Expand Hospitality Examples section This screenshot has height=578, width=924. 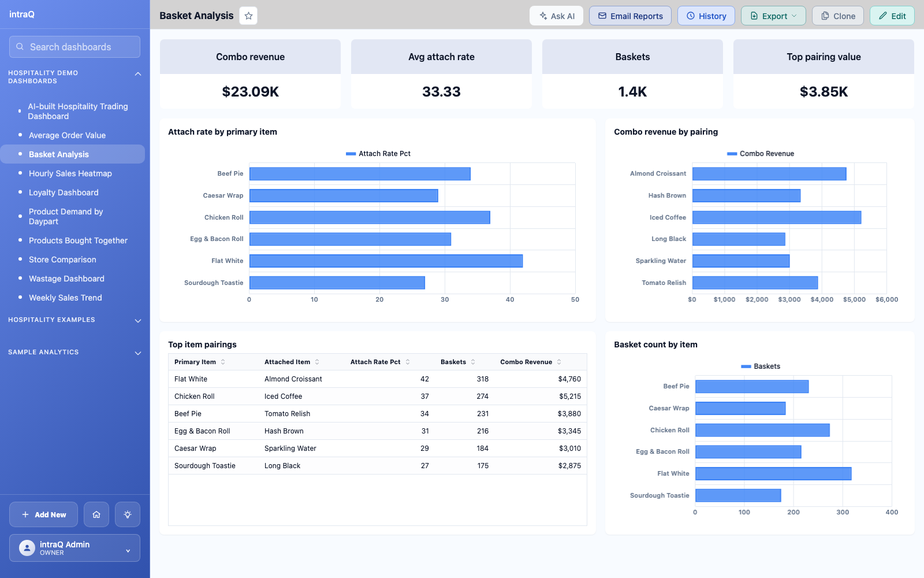point(138,321)
